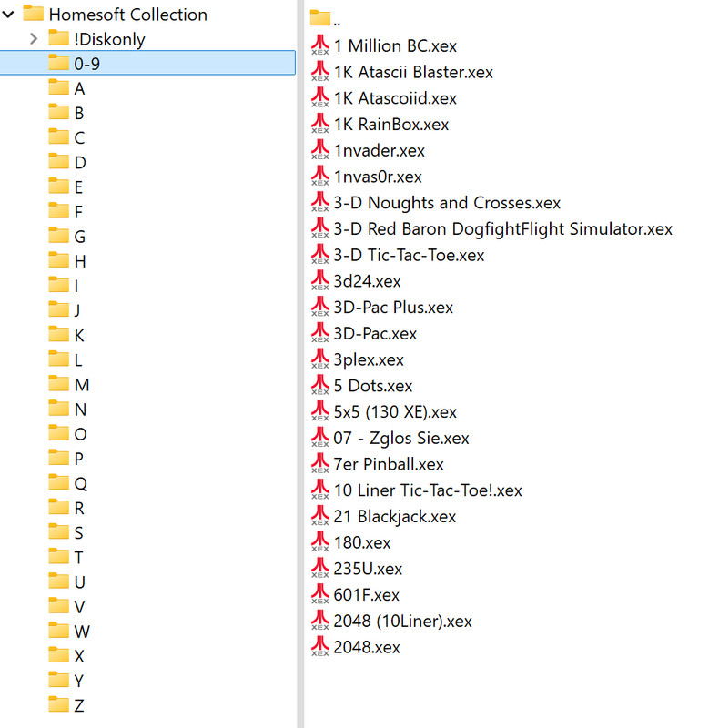The width and height of the screenshot is (719, 728).
Task: Click the XEX icon of 07 - Zglos Sie.xex
Action: tap(320, 438)
